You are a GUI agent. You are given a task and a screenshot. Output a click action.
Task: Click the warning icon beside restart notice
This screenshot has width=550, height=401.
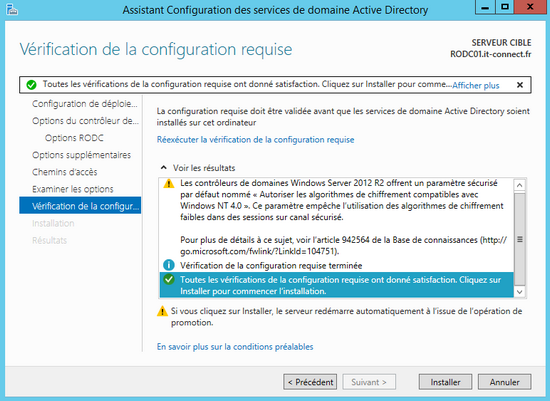(x=162, y=311)
